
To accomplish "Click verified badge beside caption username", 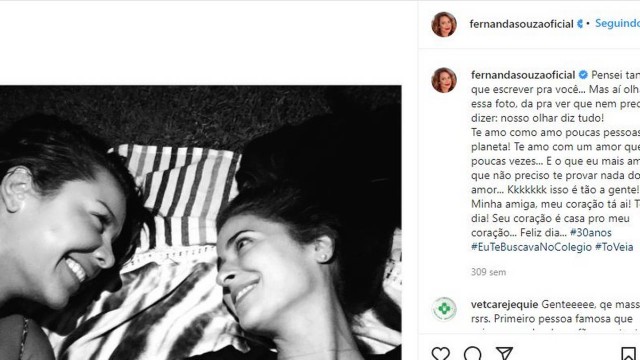I will coord(583,75).
